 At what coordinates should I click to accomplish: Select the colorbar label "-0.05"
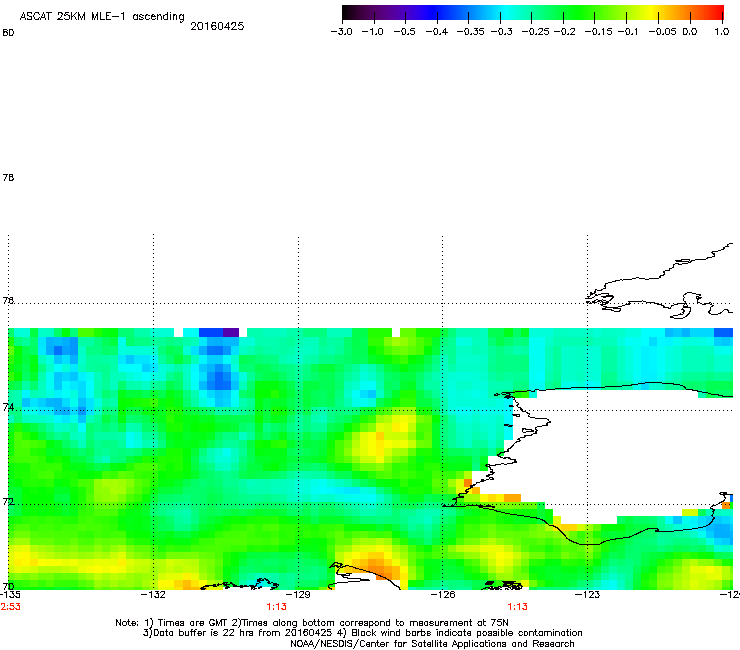662,32
